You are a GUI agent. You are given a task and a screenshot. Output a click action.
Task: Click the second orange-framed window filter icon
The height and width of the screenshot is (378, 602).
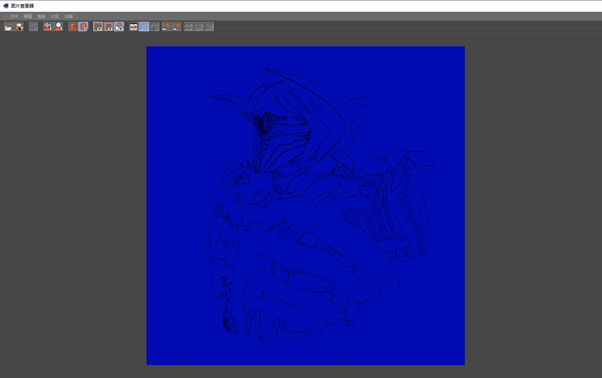tap(109, 26)
